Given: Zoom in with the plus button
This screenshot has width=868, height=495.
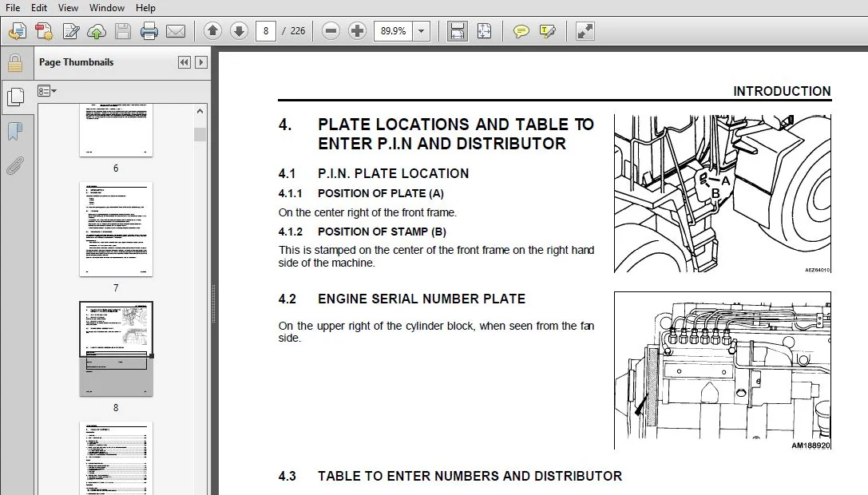Looking at the screenshot, I should [x=357, y=31].
